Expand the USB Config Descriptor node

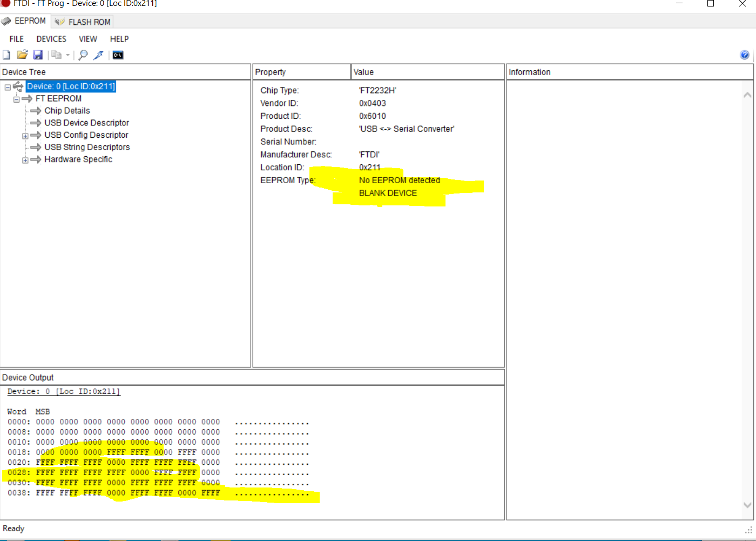pyautogui.click(x=25, y=136)
